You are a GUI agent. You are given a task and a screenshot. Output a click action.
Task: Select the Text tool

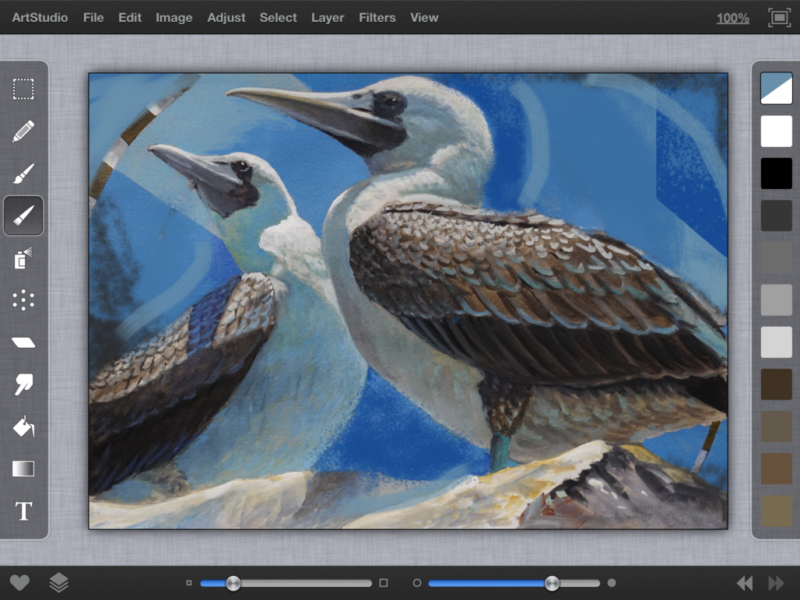(23, 511)
